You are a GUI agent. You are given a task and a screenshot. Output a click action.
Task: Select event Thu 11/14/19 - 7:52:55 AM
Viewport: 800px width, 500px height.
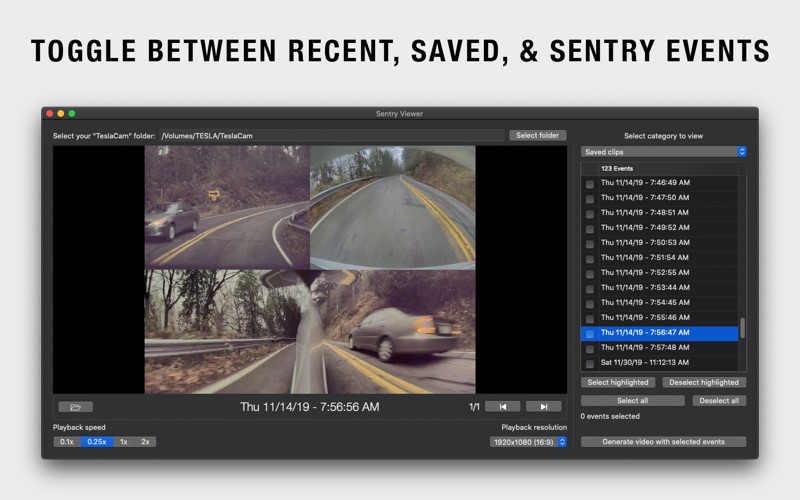(645, 272)
